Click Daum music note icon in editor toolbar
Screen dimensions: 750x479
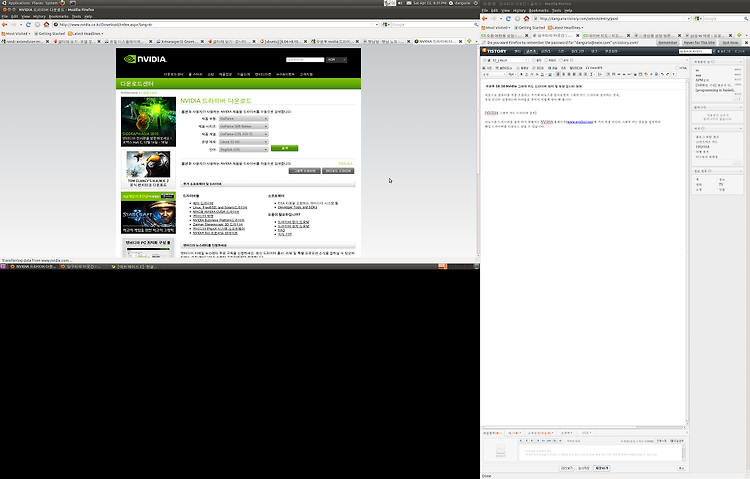pos(587,68)
